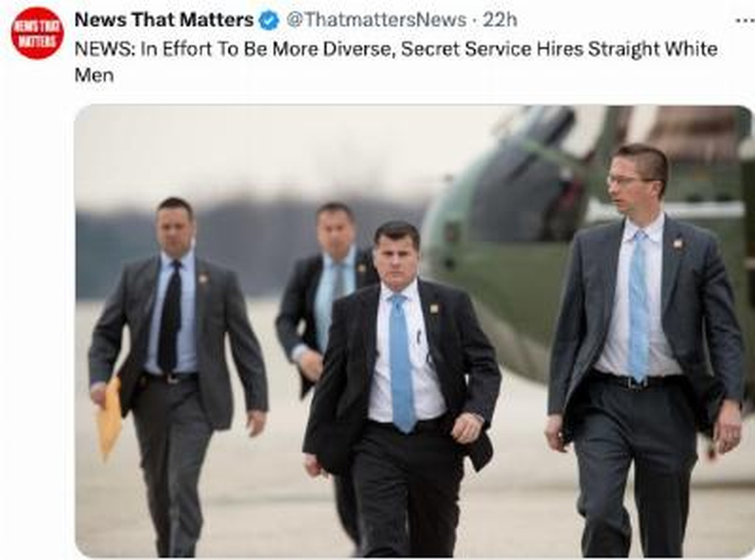
Task: Open the tweet's three-dot more menu
Action: point(745,20)
